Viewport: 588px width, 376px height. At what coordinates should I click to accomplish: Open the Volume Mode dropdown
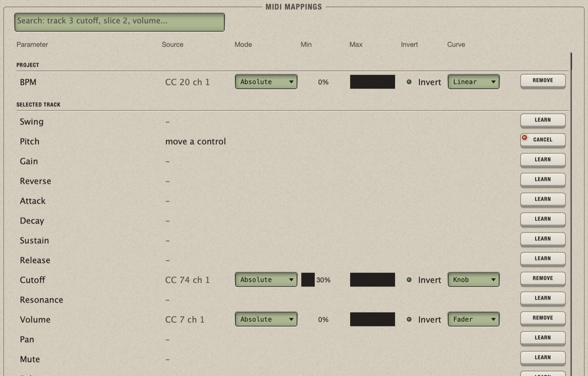(x=266, y=319)
